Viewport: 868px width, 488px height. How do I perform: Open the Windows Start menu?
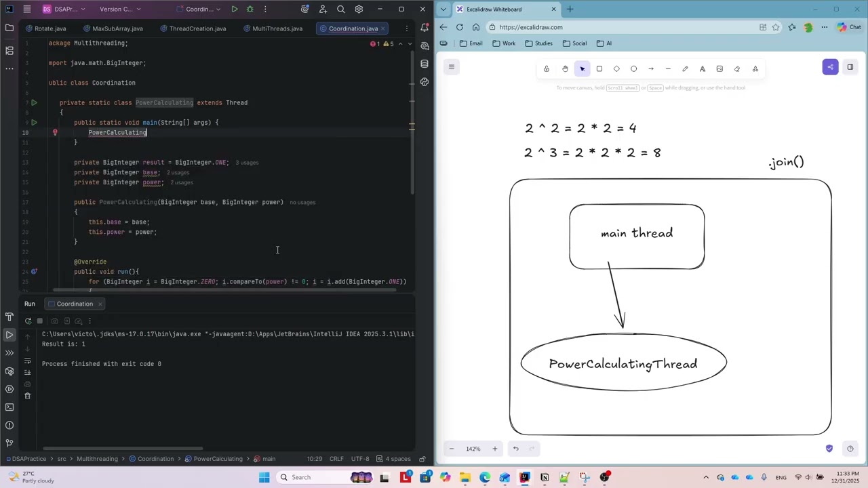(x=264, y=477)
